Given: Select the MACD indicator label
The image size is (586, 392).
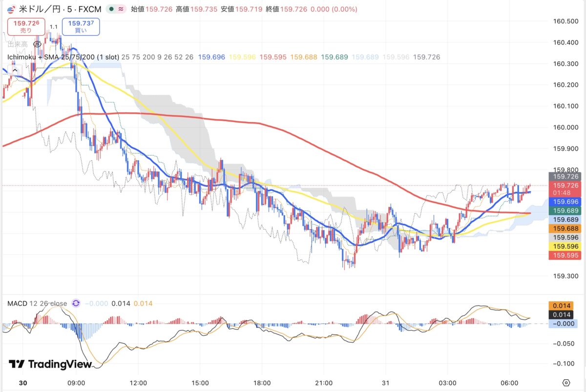Looking at the screenshot, I should pos(17,303).
